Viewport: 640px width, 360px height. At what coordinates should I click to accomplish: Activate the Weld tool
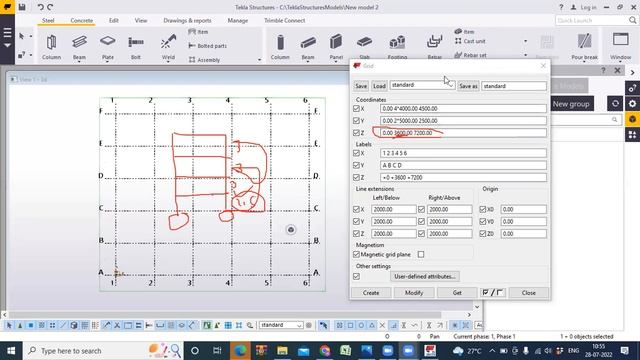point(168,46)
